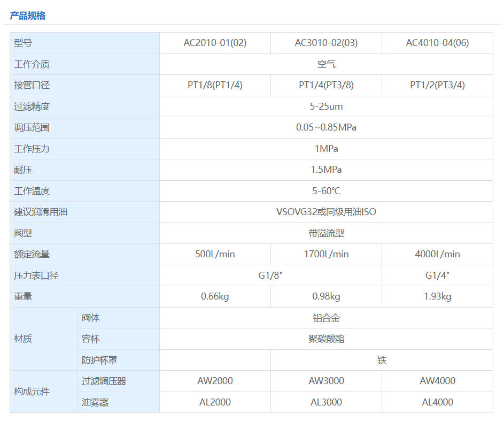Screen dimensions: 504x421
Task: Click the 产品规格 section heading
Action: (28, 16)
